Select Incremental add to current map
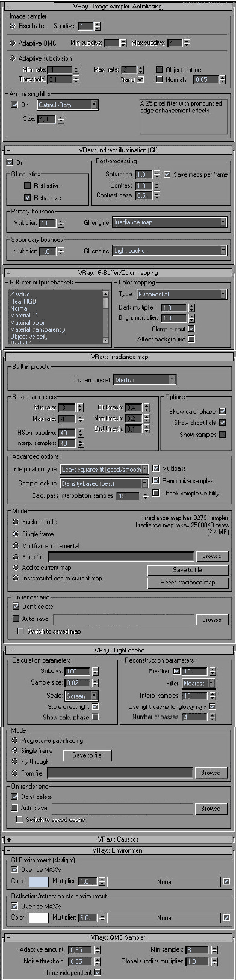Screen dimensions: 236x980 coord(15,578)
